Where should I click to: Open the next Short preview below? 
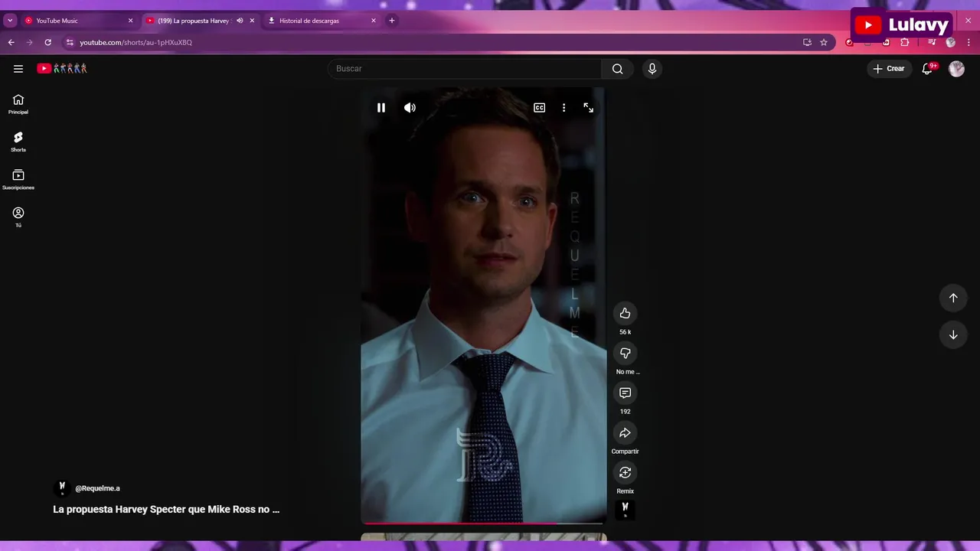484,537
